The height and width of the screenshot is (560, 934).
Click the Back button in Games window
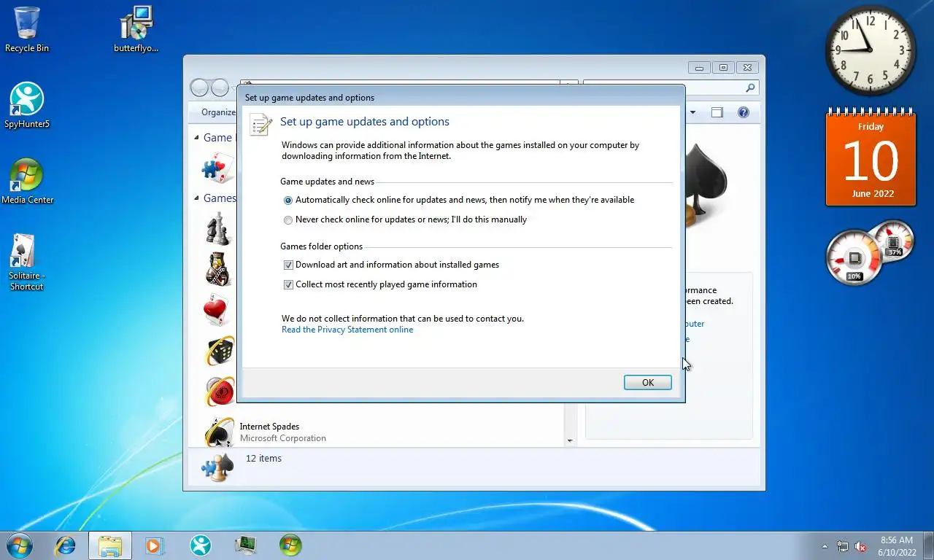(x=199, y=88)
